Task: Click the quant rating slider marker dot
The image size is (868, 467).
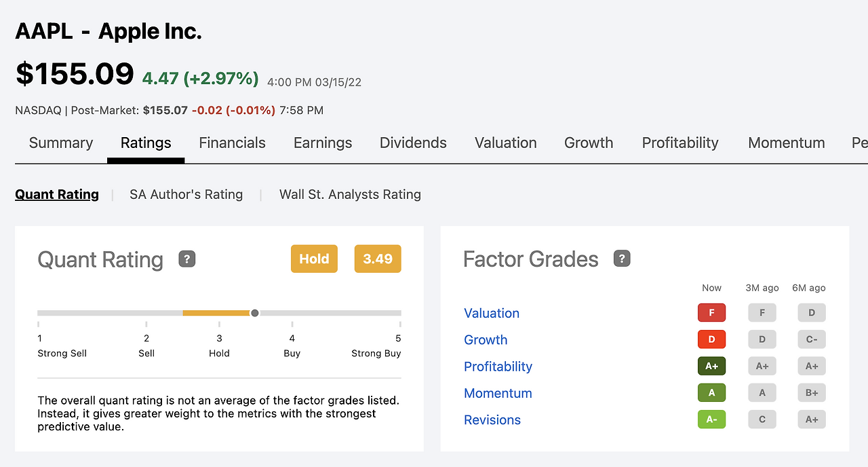Action: pos(255,313)
